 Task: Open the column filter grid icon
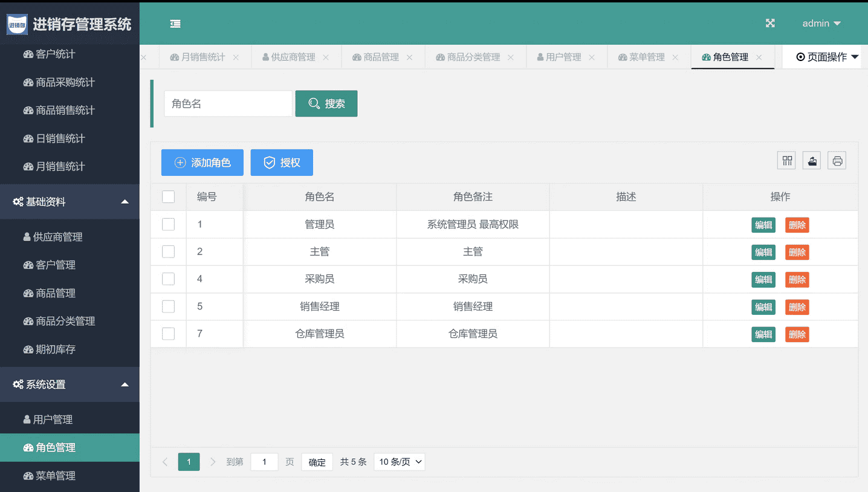pos(787,161)
